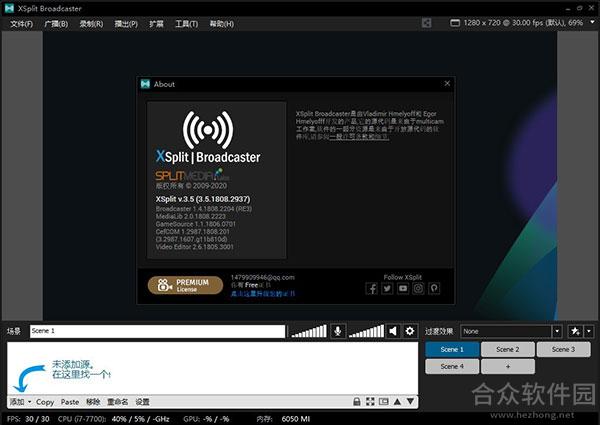Close the About dialog
Viewport: 600px width, 425px height.
(447, 83)
